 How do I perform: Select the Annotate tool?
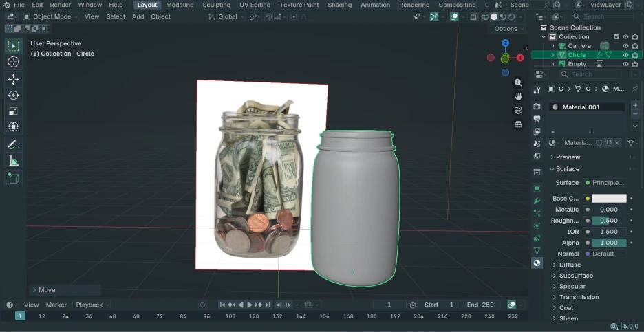(x=14, y=144)
